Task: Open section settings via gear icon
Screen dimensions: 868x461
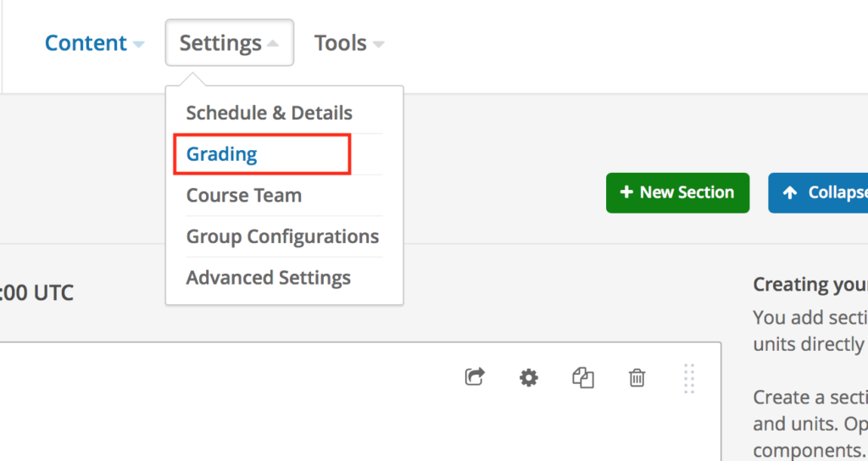Action: click(529, 378)
